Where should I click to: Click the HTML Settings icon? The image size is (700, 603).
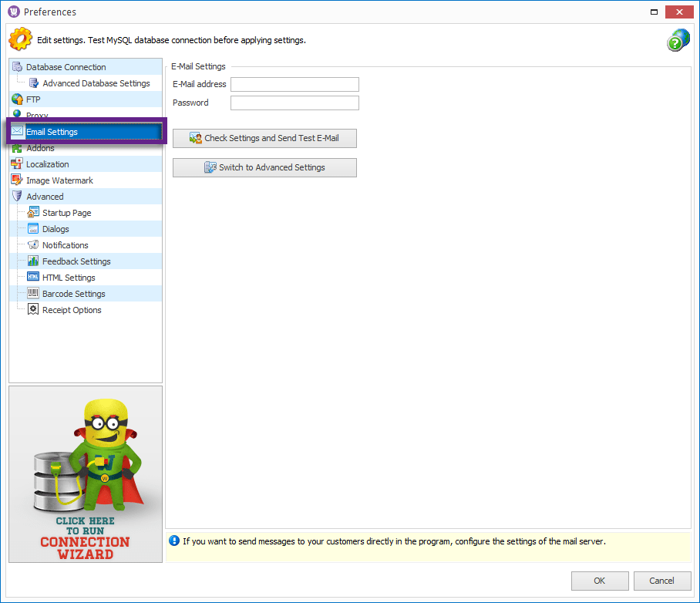33,277
